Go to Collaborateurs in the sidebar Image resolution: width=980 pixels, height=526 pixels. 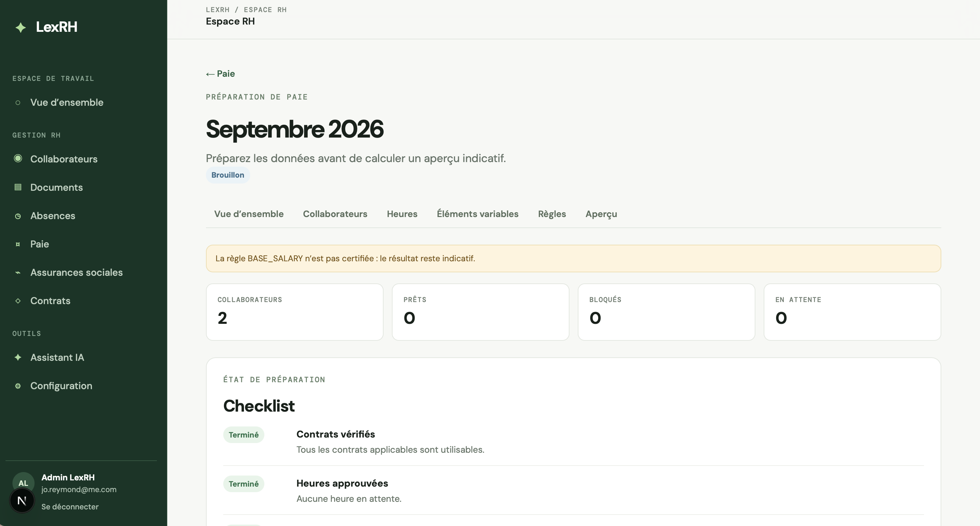64,159
